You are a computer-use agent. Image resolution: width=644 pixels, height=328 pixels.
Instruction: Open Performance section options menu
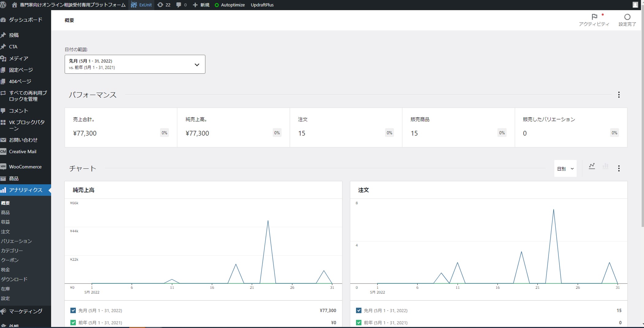(619, 95)
